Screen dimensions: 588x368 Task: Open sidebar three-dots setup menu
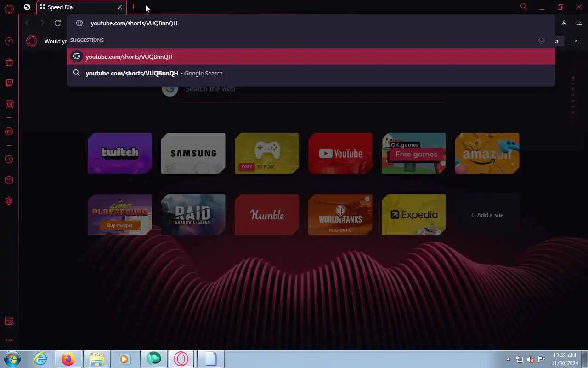[9, 340]
